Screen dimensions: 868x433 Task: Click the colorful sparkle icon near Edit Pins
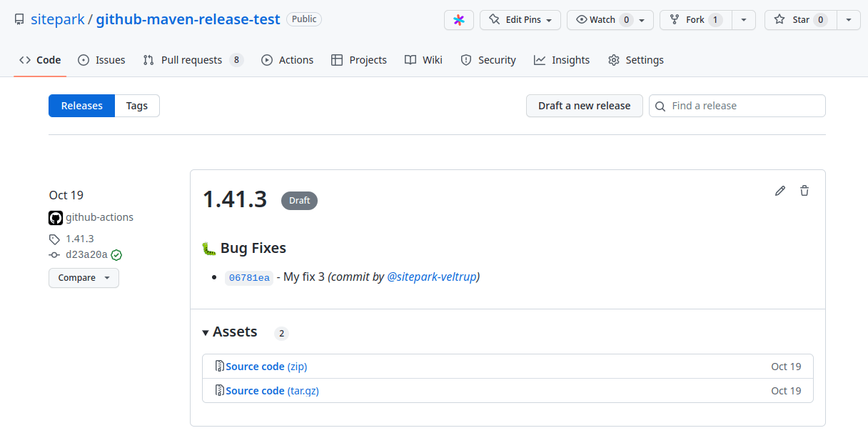459,19
